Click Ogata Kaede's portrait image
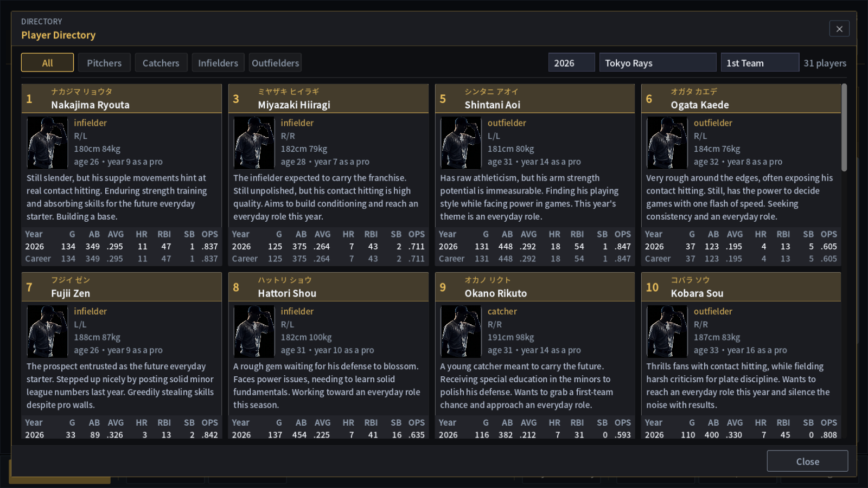Image resolution: width=868 pixels, height=488 pixels. click(x=667, y=143)
